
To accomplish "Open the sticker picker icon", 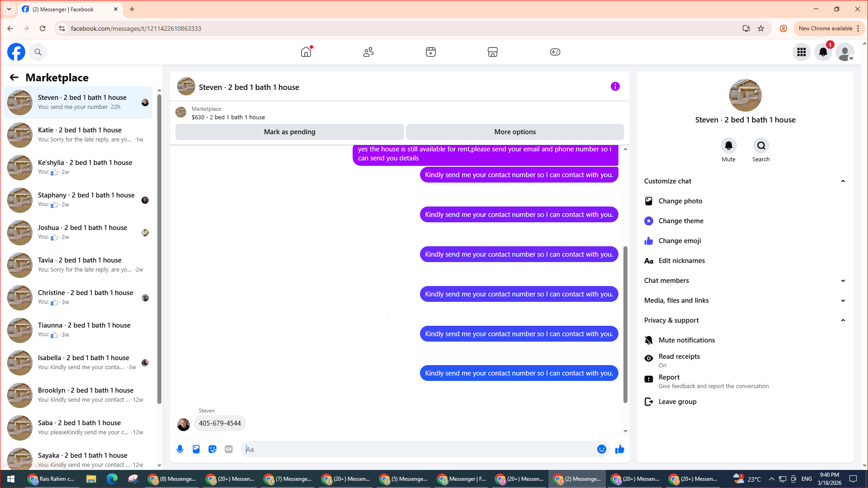I will tap(212, 449).
